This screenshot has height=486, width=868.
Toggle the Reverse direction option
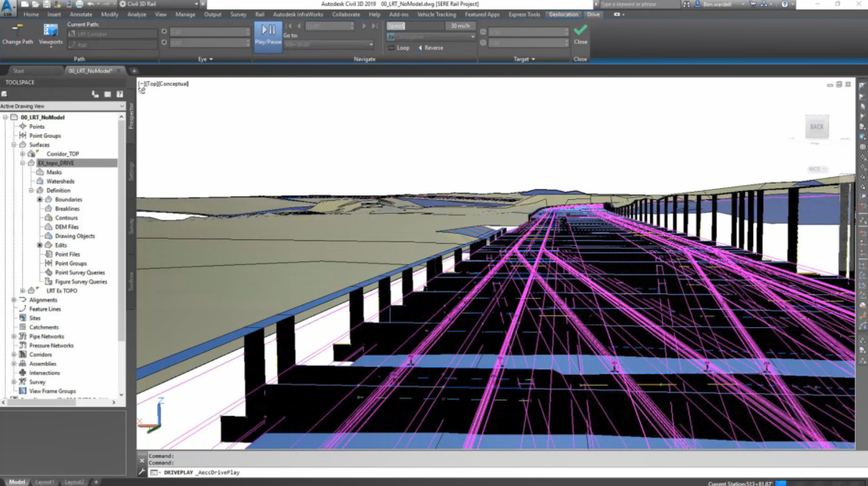click(431, 48)
